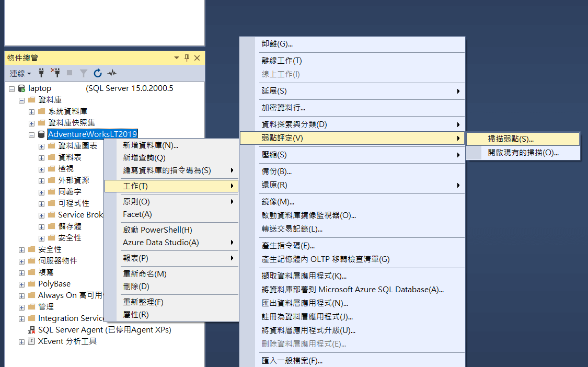Click the connect Object Explorer plug icon
Screen dimensions: 588x367
[41, 73]
